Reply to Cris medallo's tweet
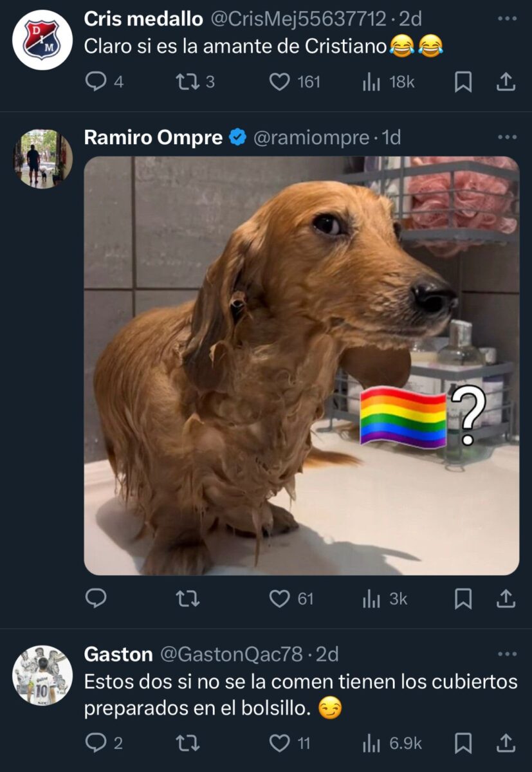The height and width of the screenshot is (772, 532). point(96,82)
